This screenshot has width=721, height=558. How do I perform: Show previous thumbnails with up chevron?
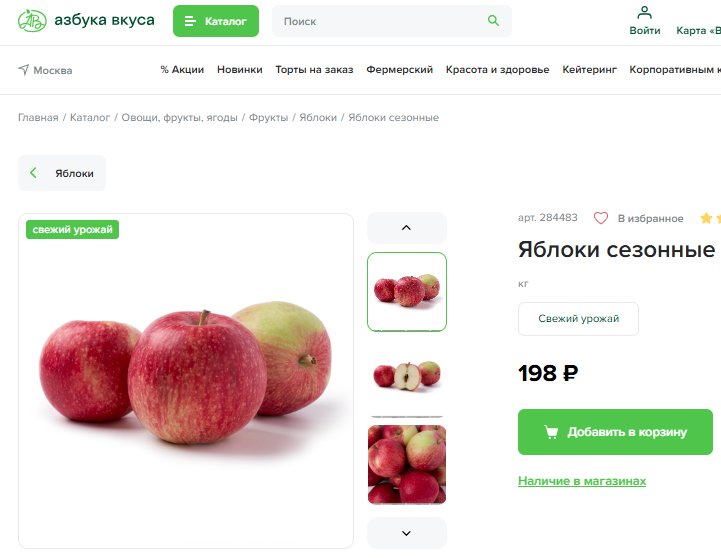pos(406,228)
